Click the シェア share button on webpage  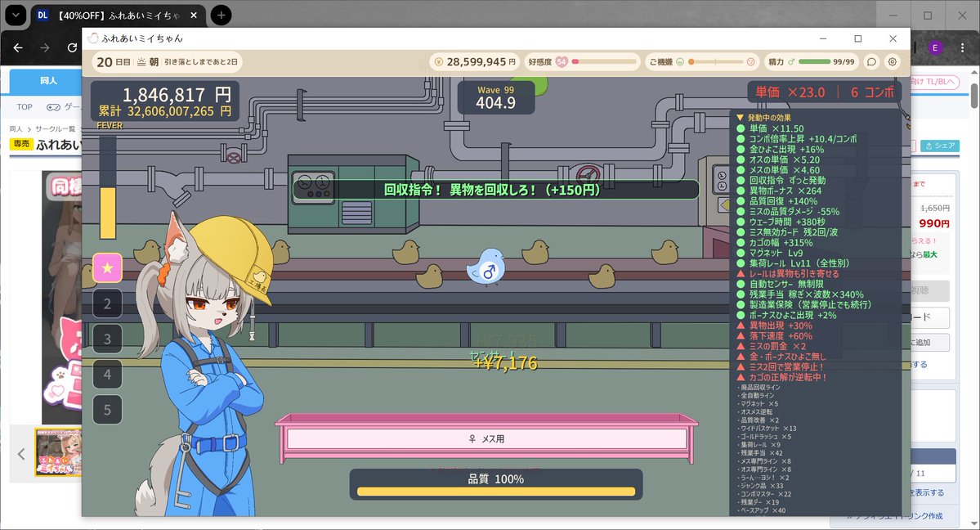940,146
